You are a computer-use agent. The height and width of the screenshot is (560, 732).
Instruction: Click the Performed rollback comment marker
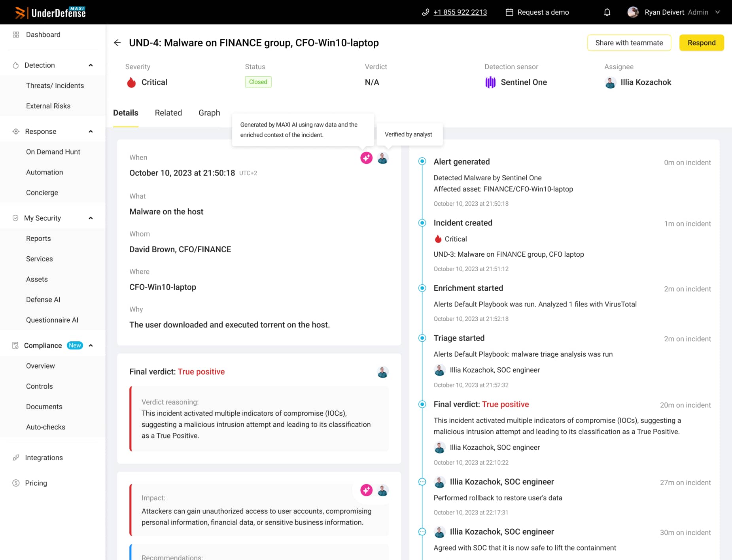[422, 482]
